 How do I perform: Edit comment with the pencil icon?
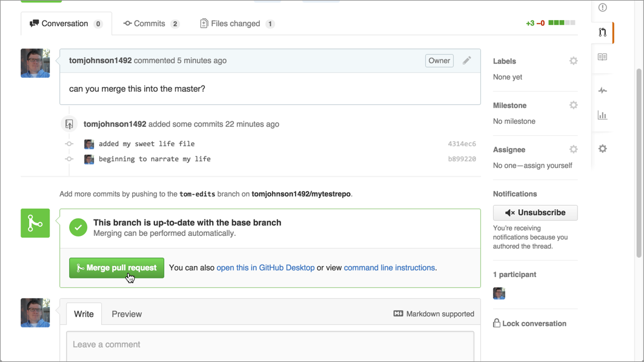tap(466, 61)
